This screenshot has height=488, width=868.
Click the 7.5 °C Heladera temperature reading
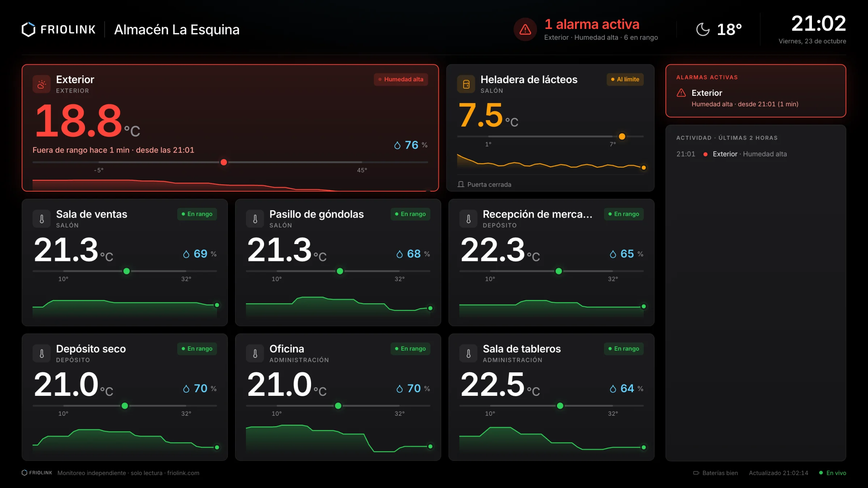[x=488, y=115]
